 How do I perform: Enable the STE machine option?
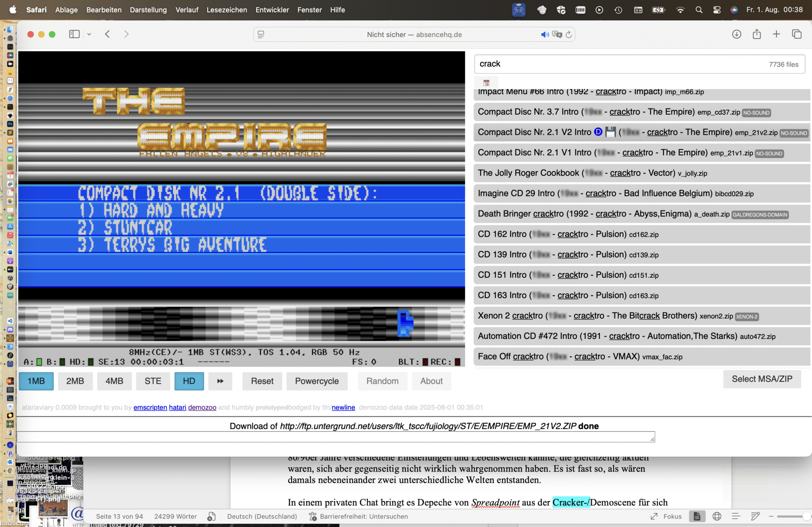(153, 381)
